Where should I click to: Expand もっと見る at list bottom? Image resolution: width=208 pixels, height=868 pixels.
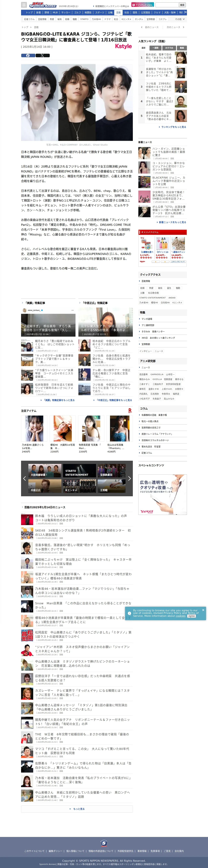[x=77, y=809]
